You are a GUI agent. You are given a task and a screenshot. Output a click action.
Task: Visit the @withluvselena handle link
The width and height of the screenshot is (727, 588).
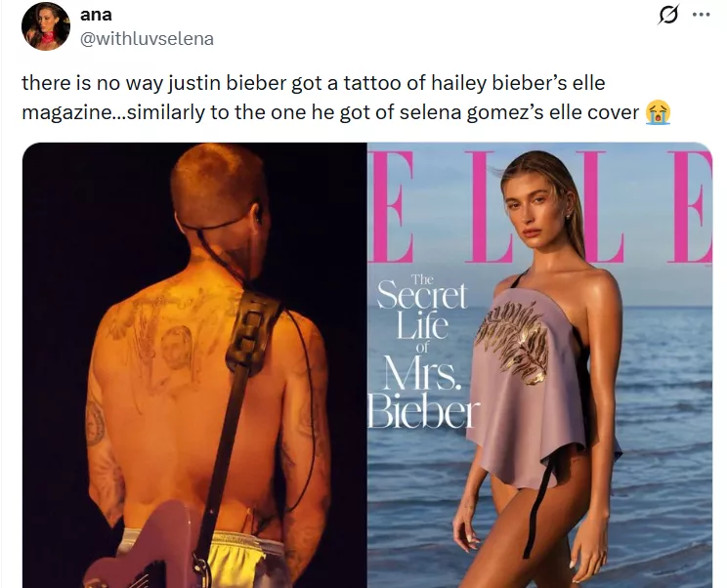147,39
